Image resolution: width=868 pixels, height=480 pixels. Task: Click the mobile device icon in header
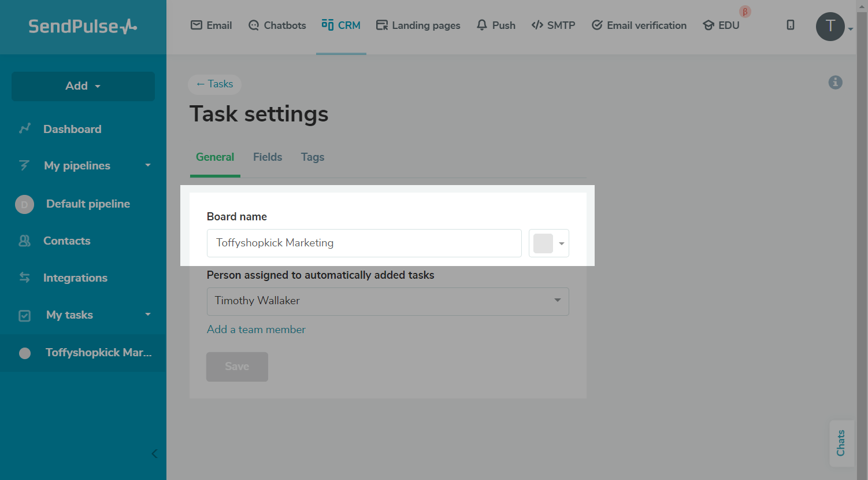pyautogui.click(x=790, y=25)
